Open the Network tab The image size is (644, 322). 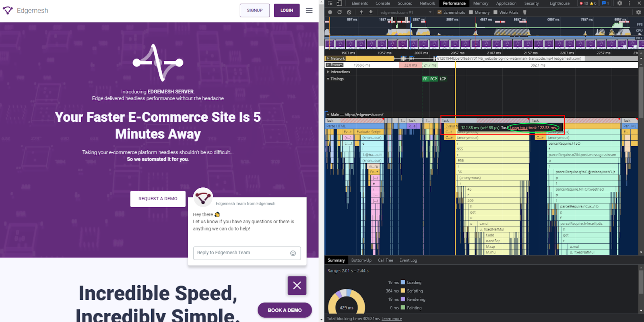click(427, 3)
